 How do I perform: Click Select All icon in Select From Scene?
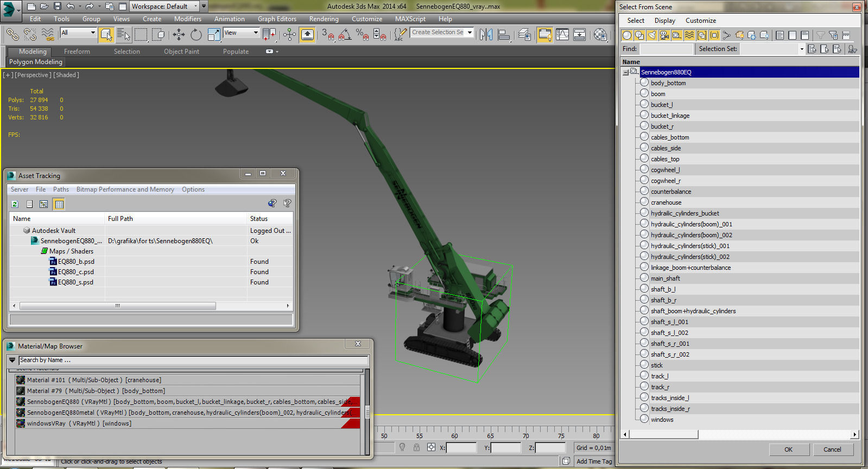[x=812, y=49]
